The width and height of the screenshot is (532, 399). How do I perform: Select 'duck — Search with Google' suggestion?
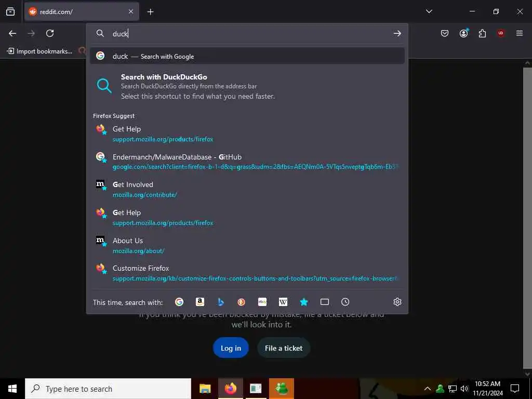(247, 56)
